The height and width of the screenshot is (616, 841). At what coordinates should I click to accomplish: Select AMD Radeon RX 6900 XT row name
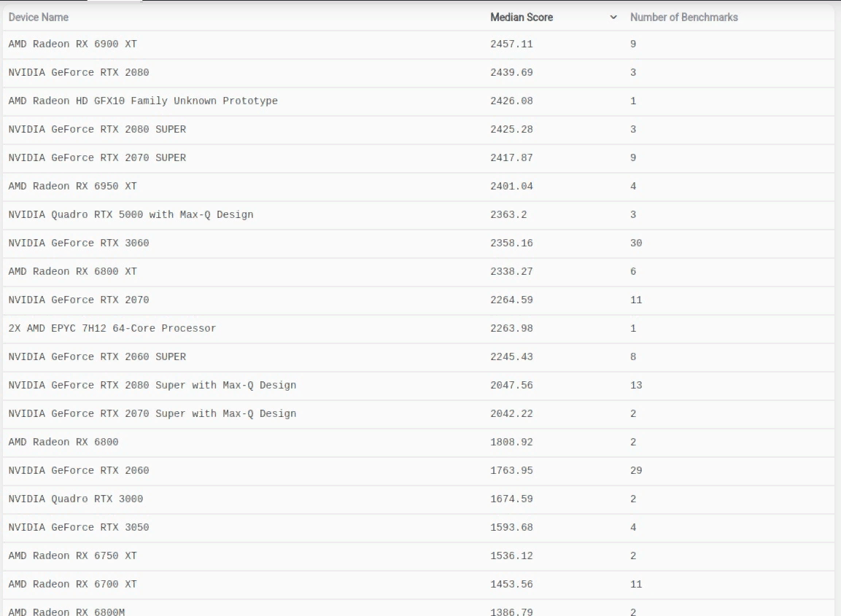72,44
